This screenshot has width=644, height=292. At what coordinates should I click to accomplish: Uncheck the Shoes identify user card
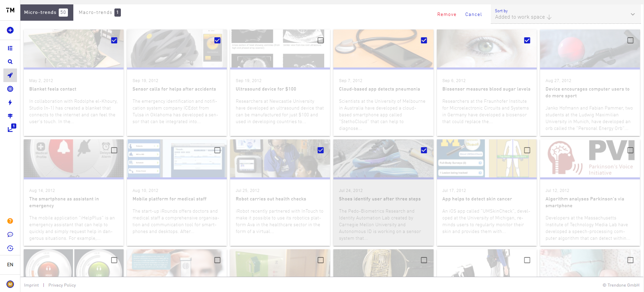424,150
